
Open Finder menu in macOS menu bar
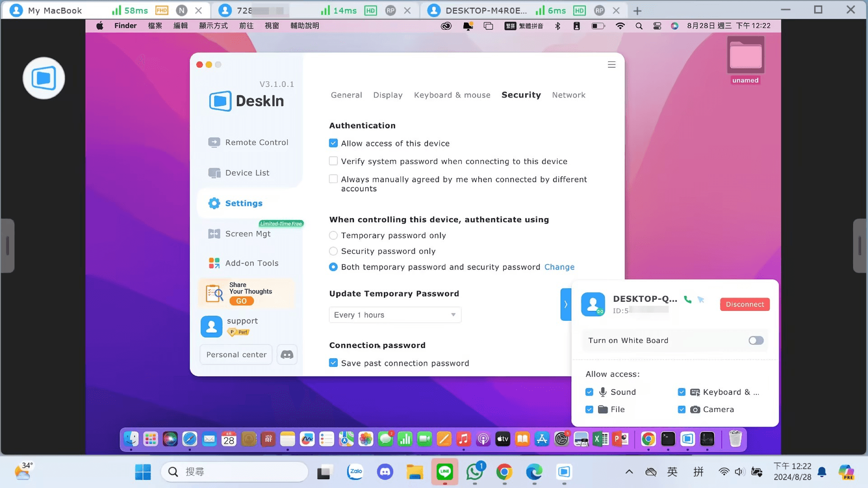(x=126, y=26)
